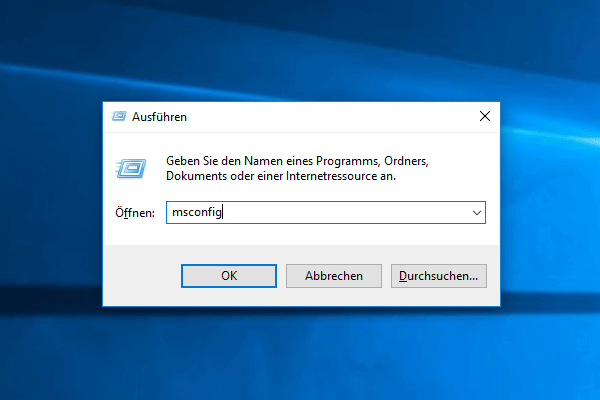Click the desktop wallpaper above the dialog

pos(300,50)
